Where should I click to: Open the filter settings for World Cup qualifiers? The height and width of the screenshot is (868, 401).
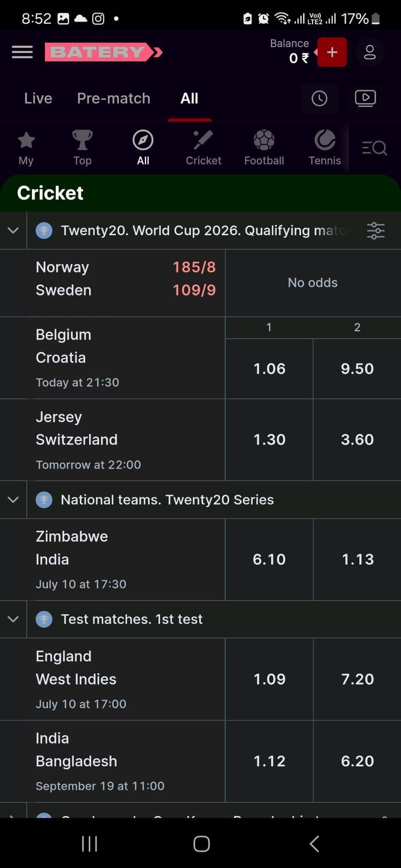tap(376, 230)
